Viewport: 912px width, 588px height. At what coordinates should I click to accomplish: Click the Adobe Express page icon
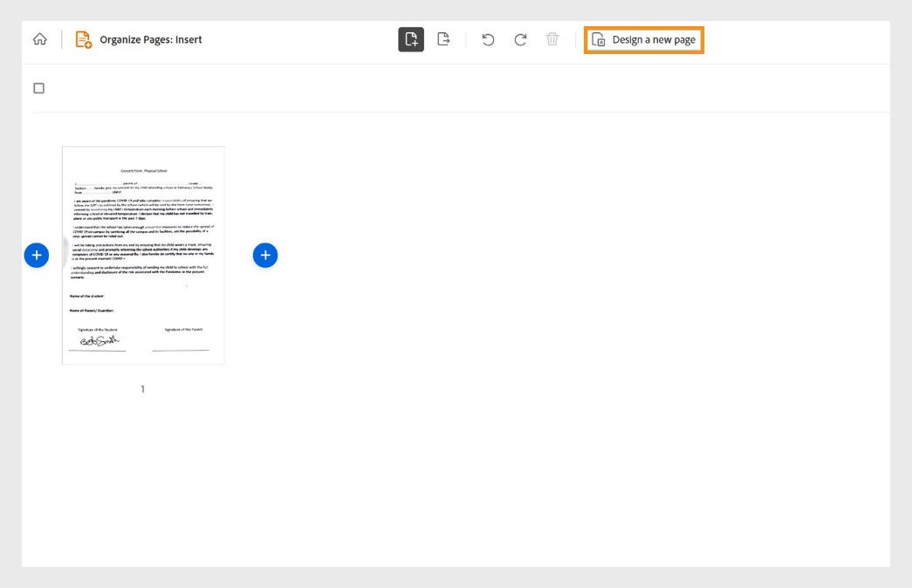[597, 39]
